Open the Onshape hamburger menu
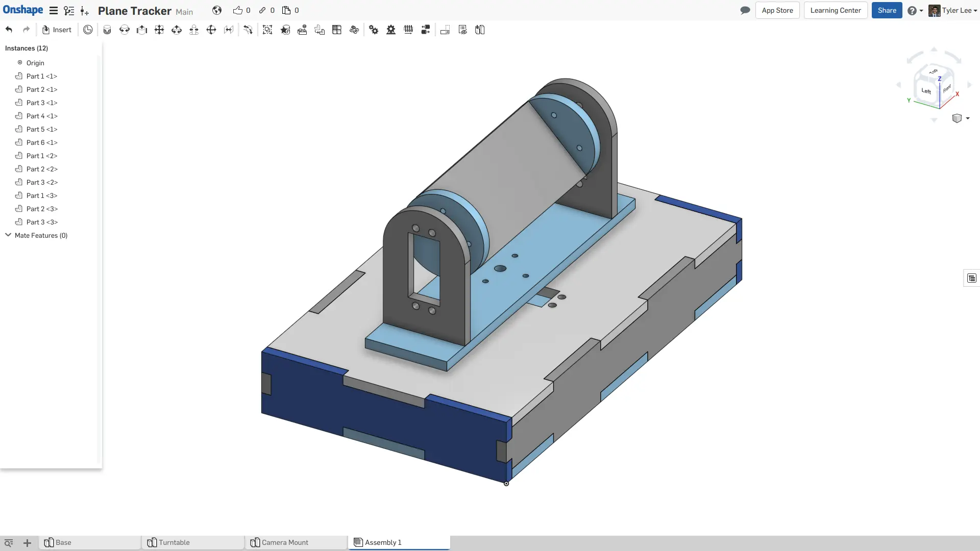 53,10
